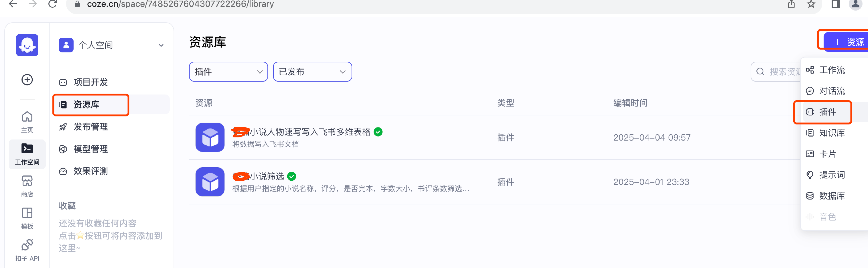Click the Coze robot logo icon

pos(27,45)
